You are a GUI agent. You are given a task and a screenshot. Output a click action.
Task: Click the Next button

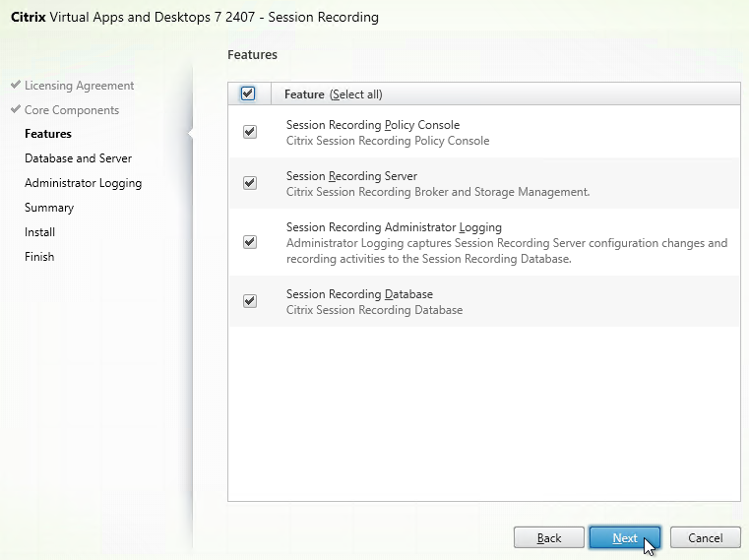(x=625, y=538)
